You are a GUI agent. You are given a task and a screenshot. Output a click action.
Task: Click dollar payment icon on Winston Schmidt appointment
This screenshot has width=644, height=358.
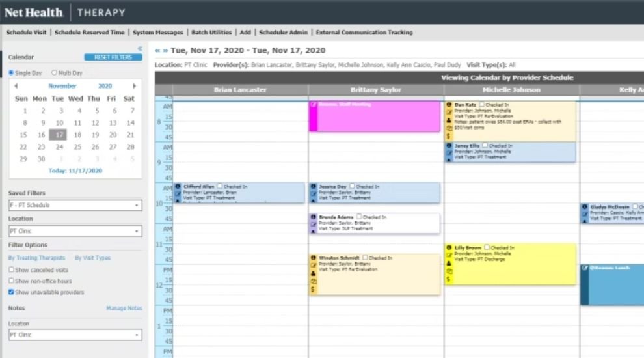(x=312, y=290)
